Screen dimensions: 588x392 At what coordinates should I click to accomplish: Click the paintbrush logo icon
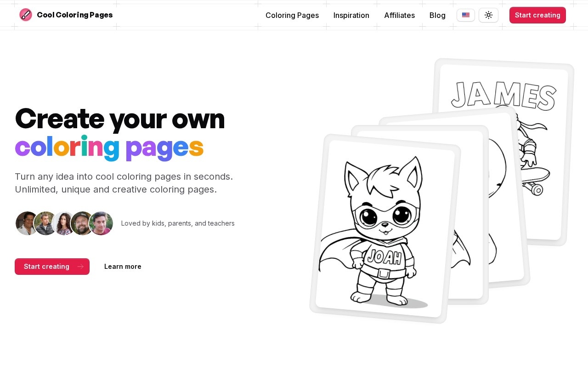(26, 15)
